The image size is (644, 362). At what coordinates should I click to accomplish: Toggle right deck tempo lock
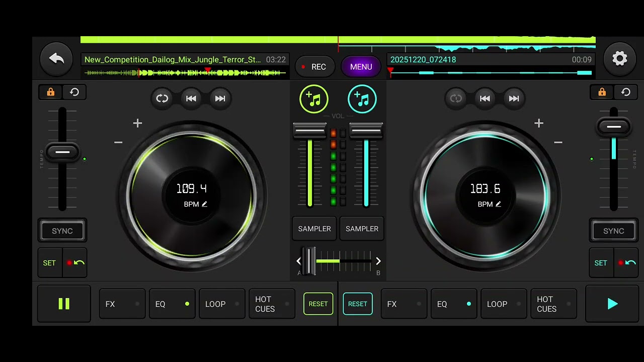coord(602,93)
